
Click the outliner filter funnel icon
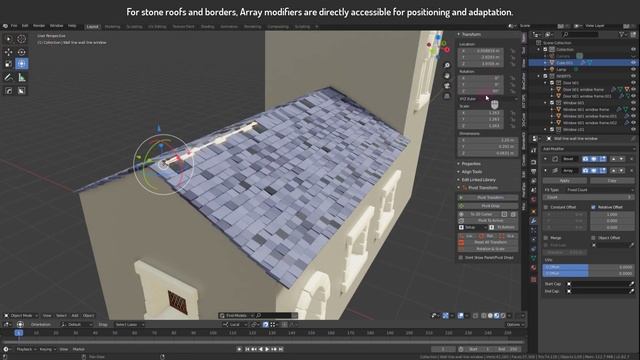(x=622, y=35)
